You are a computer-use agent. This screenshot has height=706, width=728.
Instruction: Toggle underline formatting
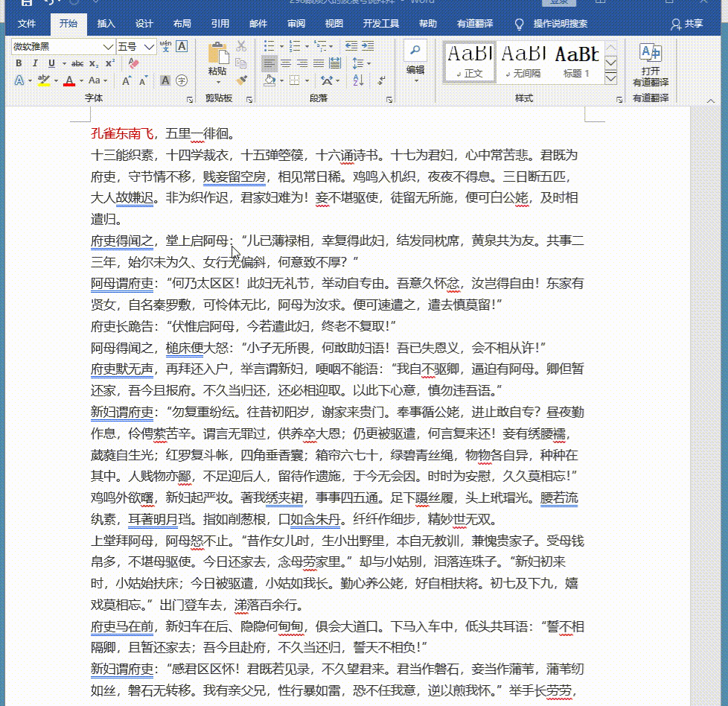click(x=51, y=63)
